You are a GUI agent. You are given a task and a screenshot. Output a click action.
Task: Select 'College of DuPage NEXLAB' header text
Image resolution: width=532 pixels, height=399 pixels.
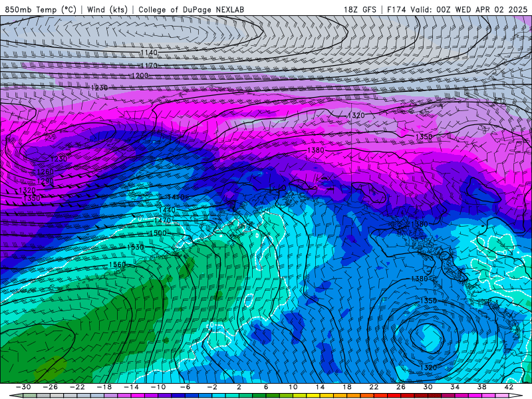tap(191, 9)
